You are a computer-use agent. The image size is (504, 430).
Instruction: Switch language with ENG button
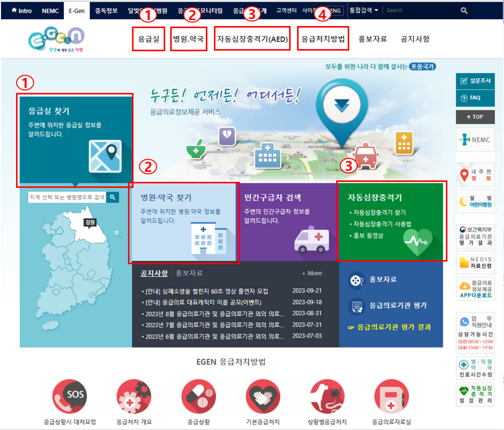point(335,11)
